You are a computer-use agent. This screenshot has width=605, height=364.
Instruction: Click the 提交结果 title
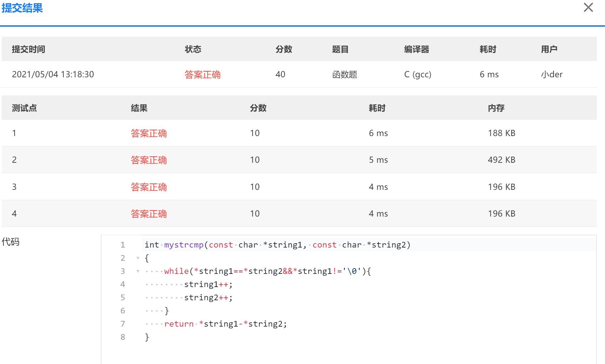(22, 8)
